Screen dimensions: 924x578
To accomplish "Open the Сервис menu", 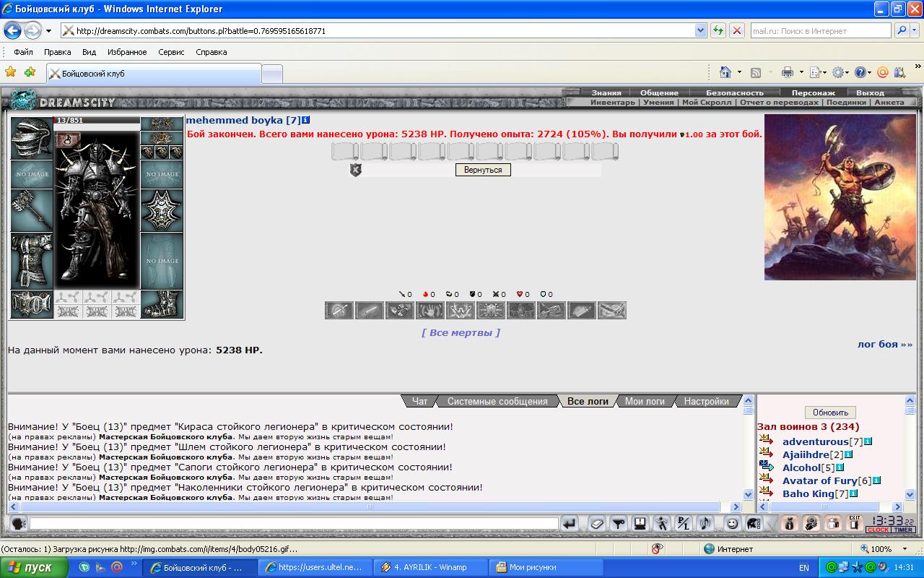I will click(x=171, y=52).
